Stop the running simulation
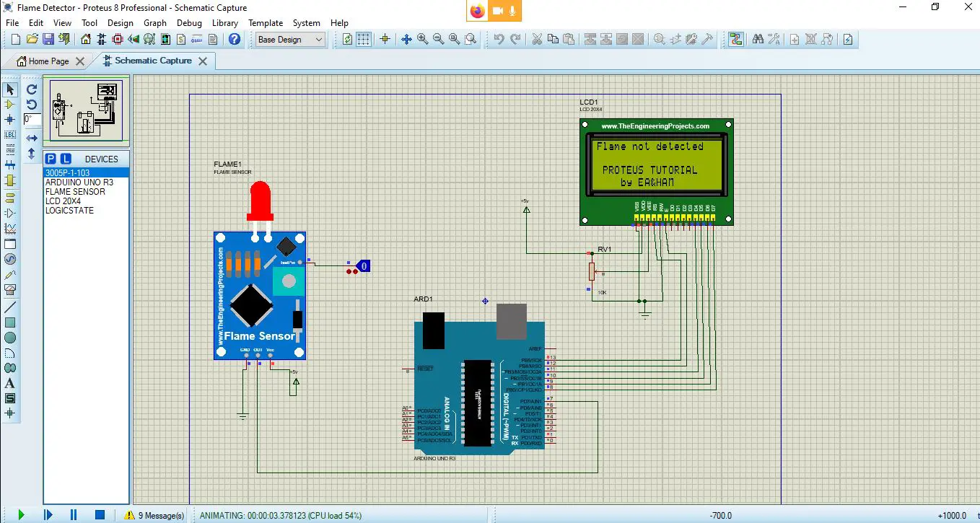Image resolution: width=980 pixels, height=523 pixels. (x=100, y=515)
